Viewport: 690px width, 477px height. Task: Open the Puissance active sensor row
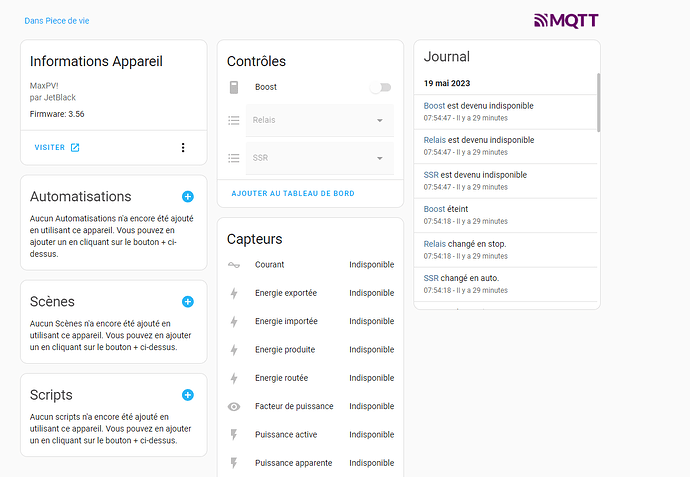pos(310,435)
